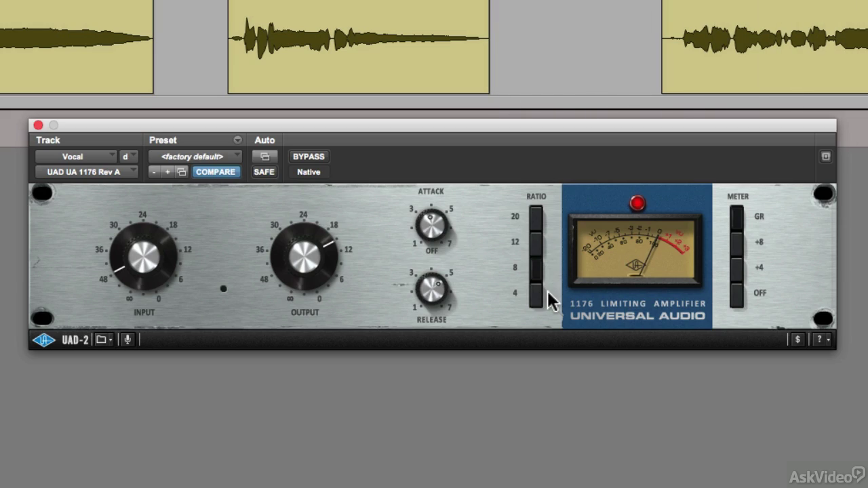
Task: Click the RELEASE knob
Action: pyautogui.click(x=431, y=289)
